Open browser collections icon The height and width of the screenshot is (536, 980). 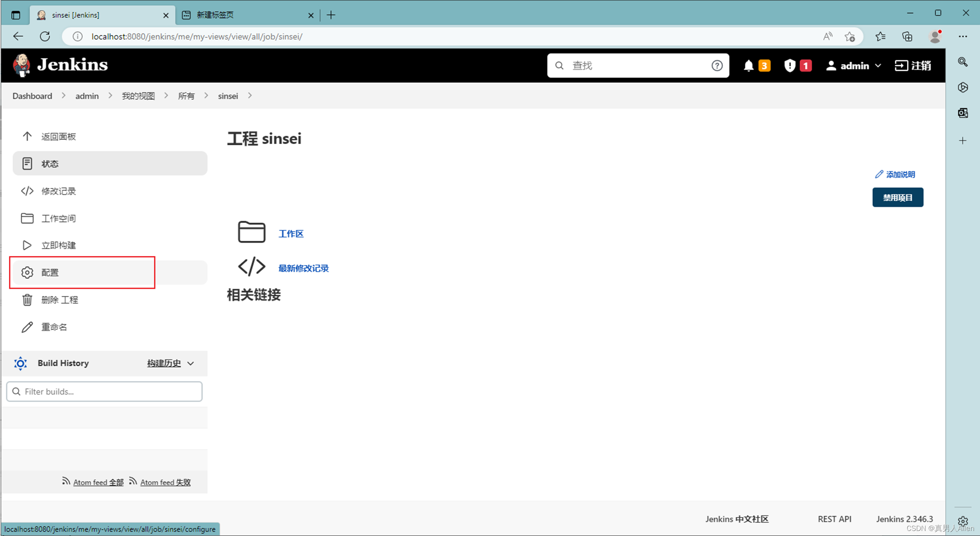tap(907, 37)
